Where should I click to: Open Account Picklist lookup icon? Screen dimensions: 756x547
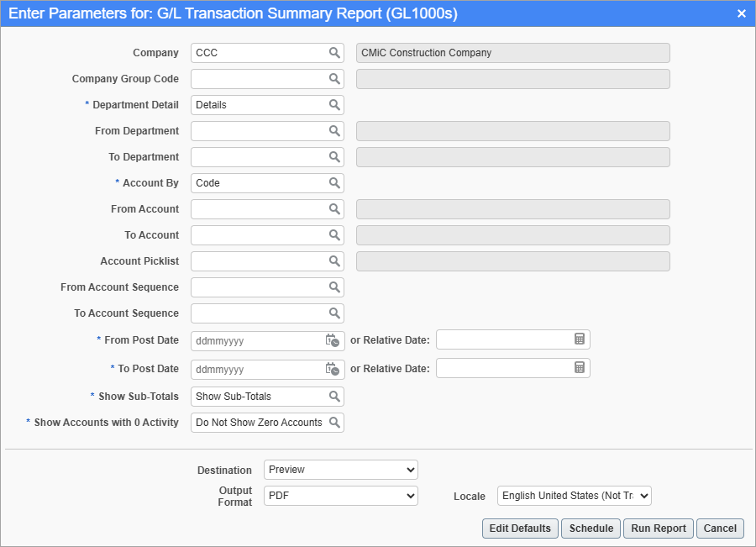click(x=334, y=261)
